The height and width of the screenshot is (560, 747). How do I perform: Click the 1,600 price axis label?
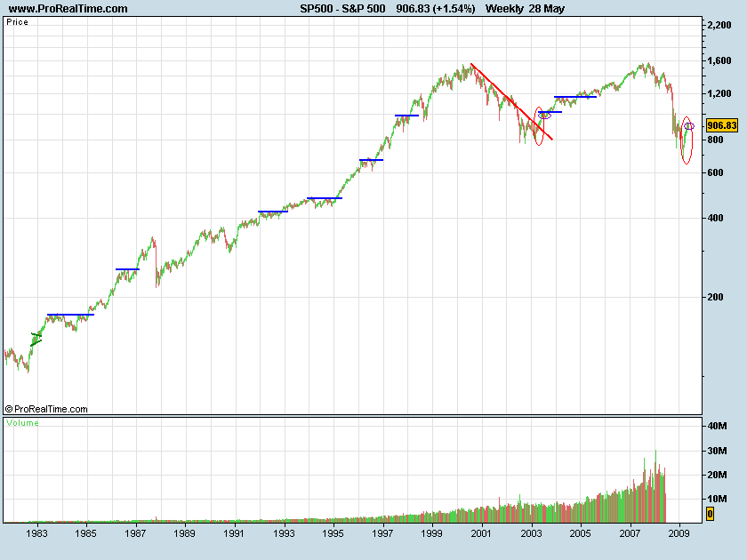719,60
